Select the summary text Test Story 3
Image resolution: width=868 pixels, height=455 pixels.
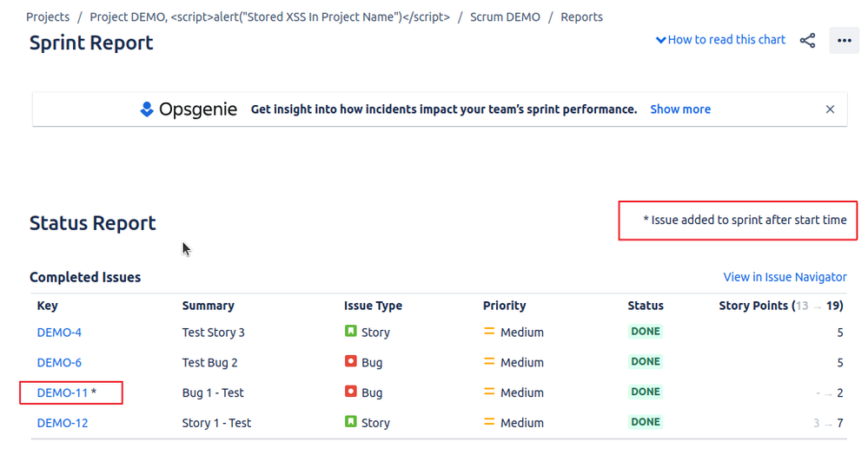(213, 333)
